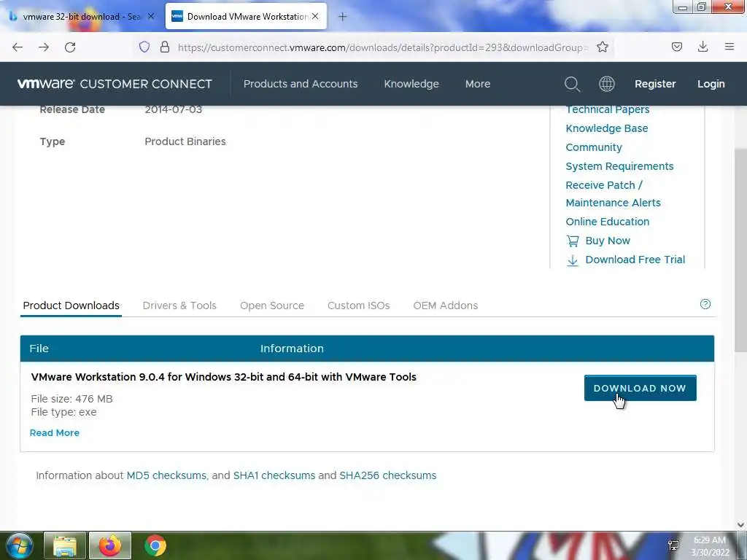Click the browser Forward arrow
The height and width of the screenshot is (560, 747).
coord(44,47)
